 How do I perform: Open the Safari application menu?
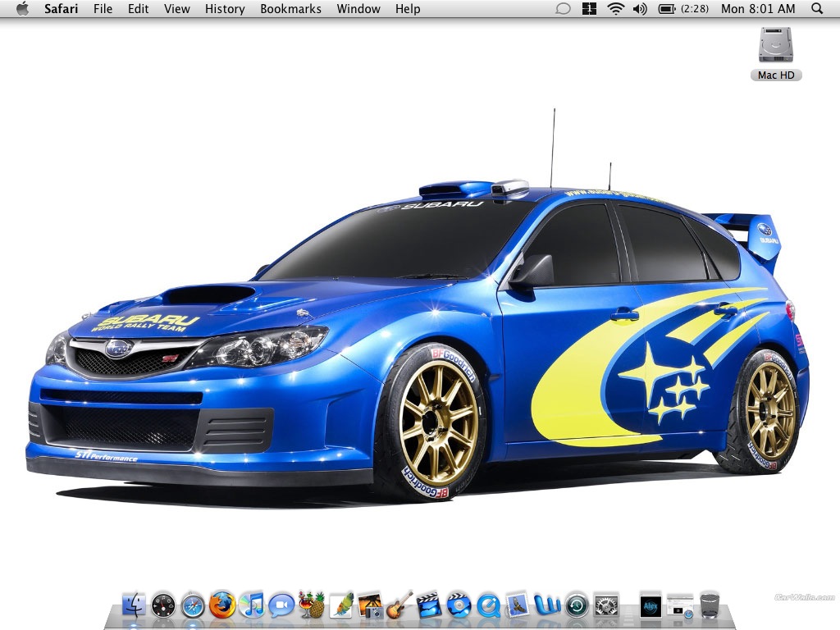(x=61, y=8)
